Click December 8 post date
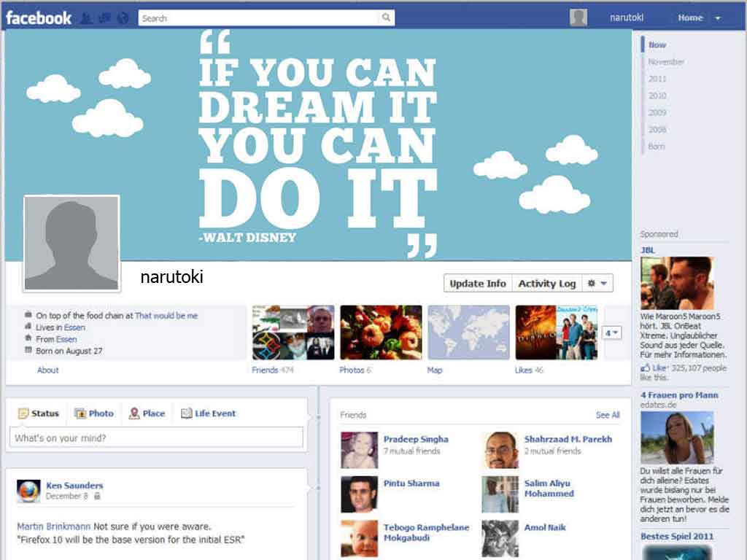The image size is (747, 560). point(66,496)
